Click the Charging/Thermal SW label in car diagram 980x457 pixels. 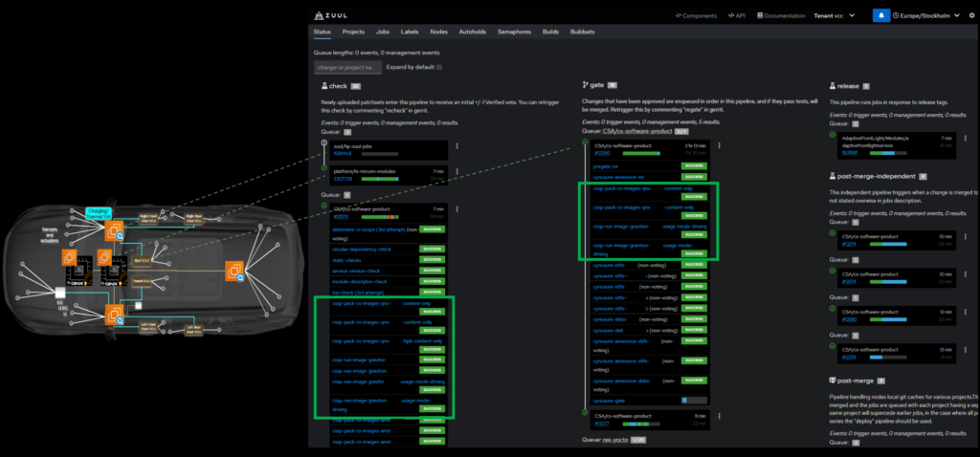tap(99, 213)
